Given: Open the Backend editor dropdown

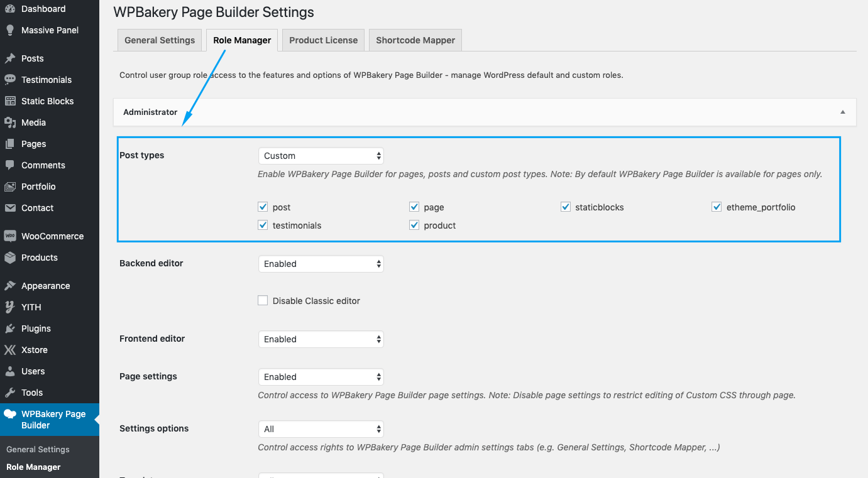Looking at the screenshot, I should point(321,264).
